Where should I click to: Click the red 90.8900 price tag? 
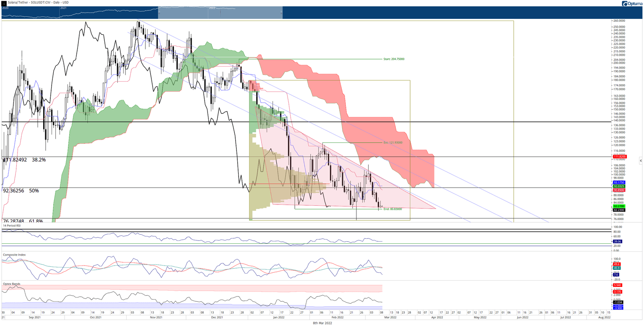tap(619, 190)
